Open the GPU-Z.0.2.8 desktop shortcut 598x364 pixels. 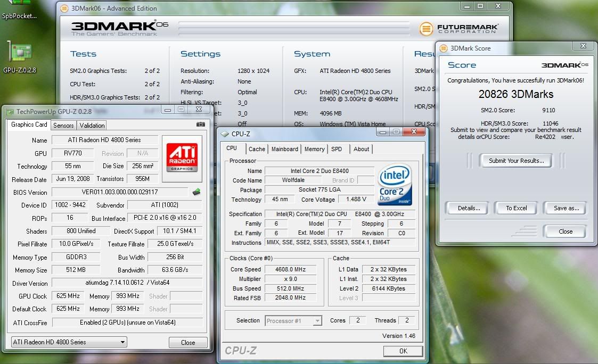19,57
